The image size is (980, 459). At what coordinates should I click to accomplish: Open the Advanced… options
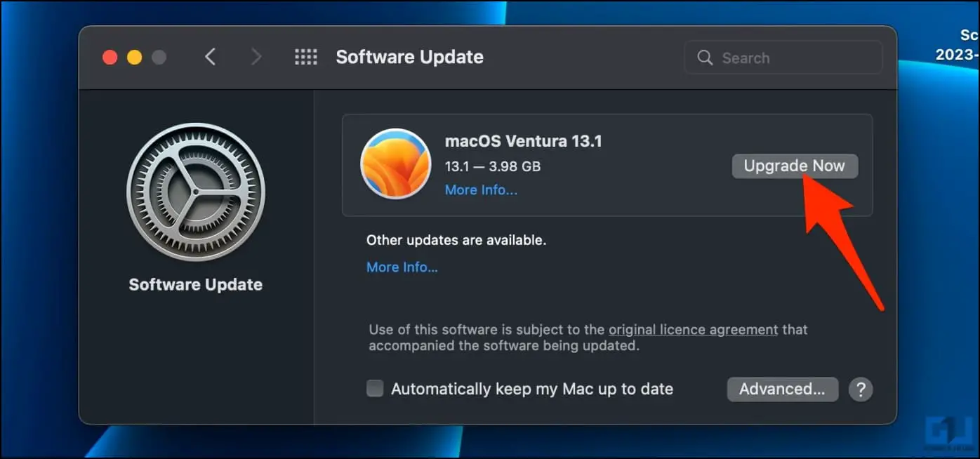[x=782, y=389]
